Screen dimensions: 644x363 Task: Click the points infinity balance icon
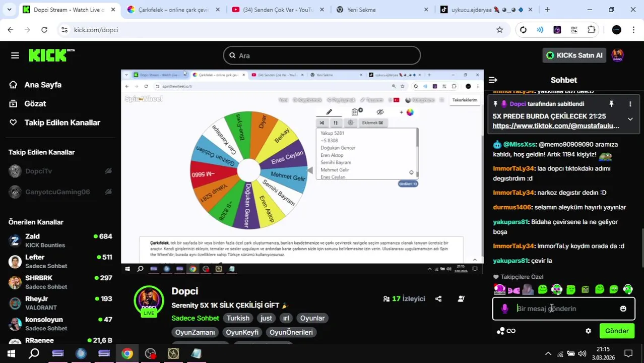[x=506, y=331]
